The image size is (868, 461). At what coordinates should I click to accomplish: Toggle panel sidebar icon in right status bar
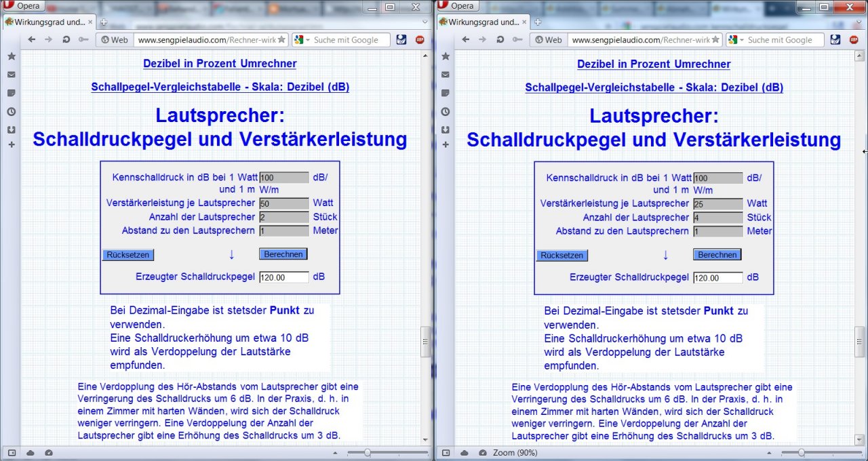tap(446, 452)
